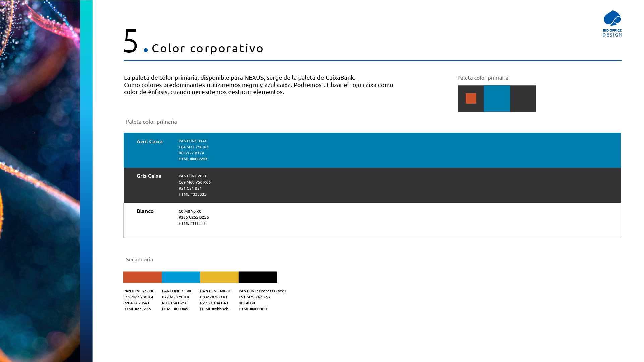Select the secondary orange swatch PANTONE 7580C
Screen dimensions: 644x362
(x=142, y=277)
